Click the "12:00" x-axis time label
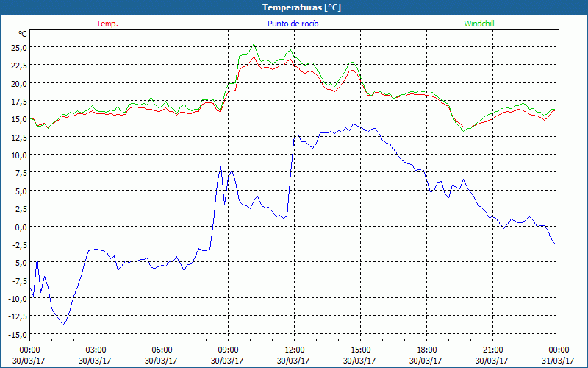This screenshot has width=588, height=368. point(295,350)
